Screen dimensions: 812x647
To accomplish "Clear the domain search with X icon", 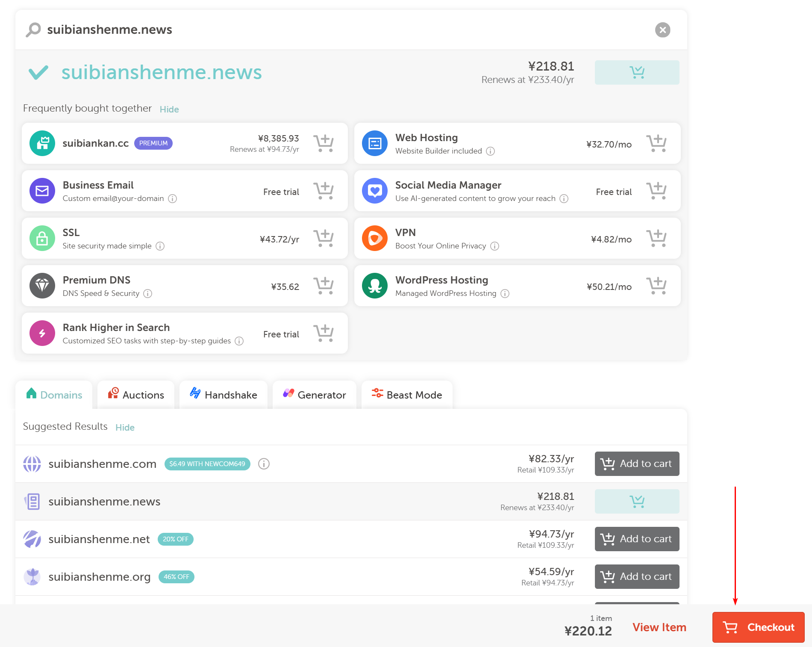I will tap(662, 30).
